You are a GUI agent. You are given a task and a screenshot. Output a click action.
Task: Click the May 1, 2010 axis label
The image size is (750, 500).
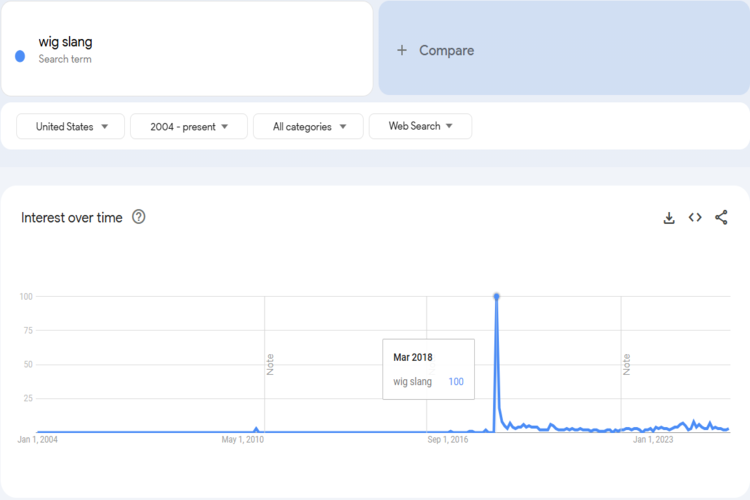[x=243, y=440]
